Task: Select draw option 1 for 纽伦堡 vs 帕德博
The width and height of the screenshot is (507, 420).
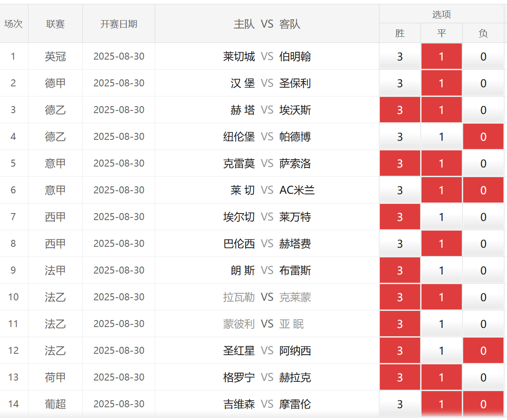Action: (442, 136)
